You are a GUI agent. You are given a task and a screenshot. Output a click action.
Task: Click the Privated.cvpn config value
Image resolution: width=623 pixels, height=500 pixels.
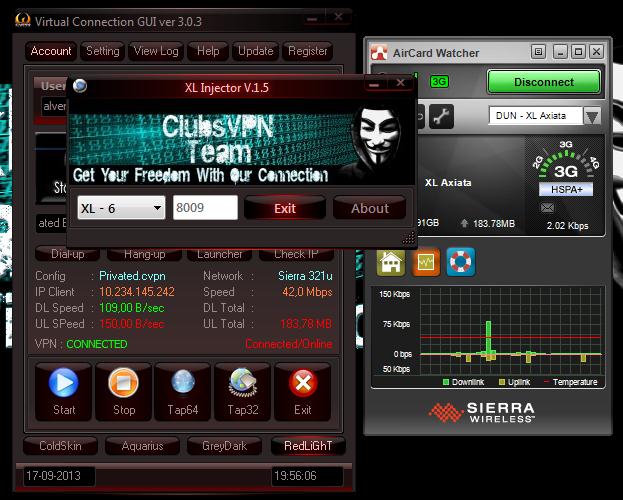tap(132, 276)
